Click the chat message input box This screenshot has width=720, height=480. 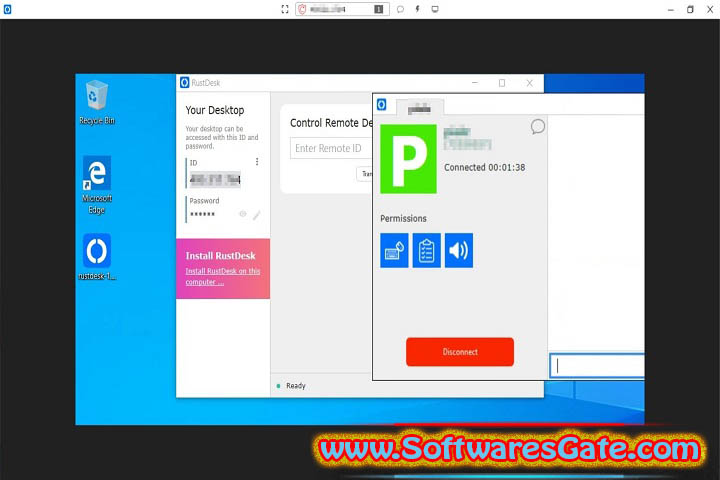click(x=597, y=366)
